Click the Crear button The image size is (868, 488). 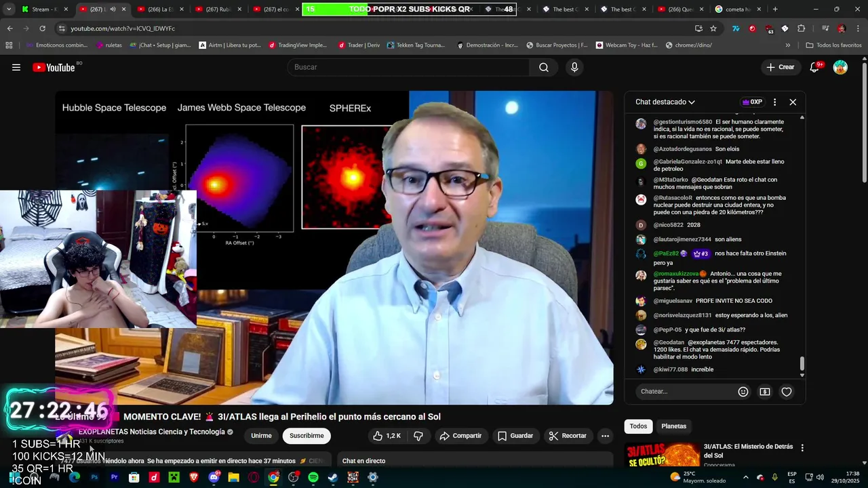[781, 67]
